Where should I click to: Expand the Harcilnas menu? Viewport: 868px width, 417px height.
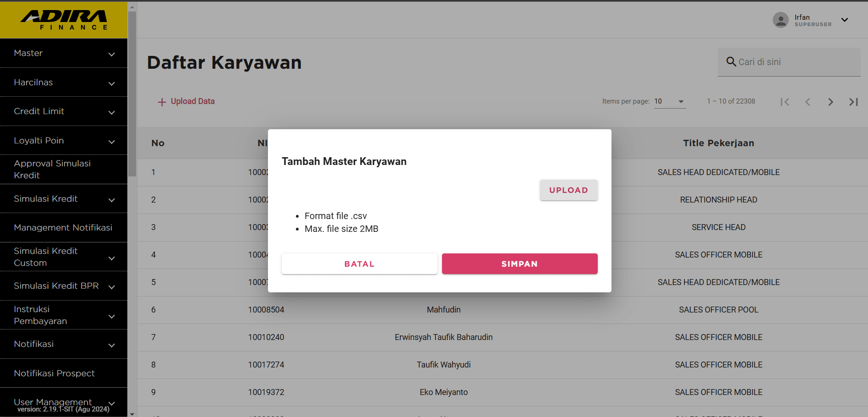pos(64,82)
